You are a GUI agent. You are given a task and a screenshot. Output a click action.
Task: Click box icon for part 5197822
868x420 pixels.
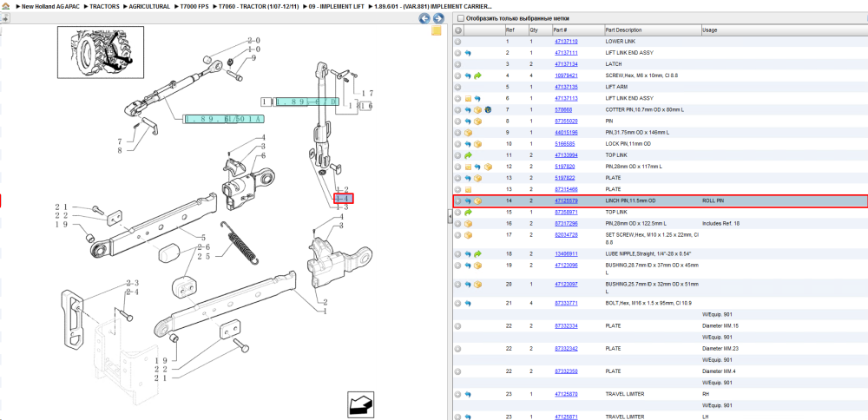click(x=477, y=178)
